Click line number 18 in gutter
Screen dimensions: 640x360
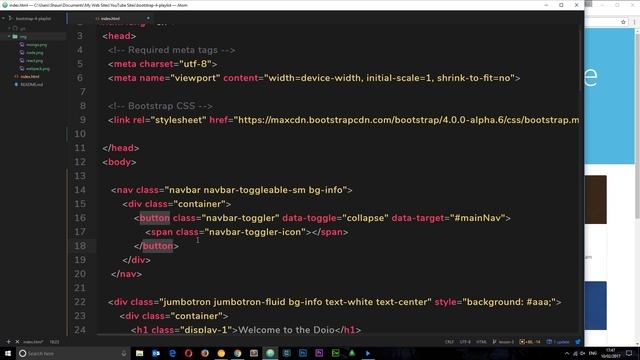80,246
